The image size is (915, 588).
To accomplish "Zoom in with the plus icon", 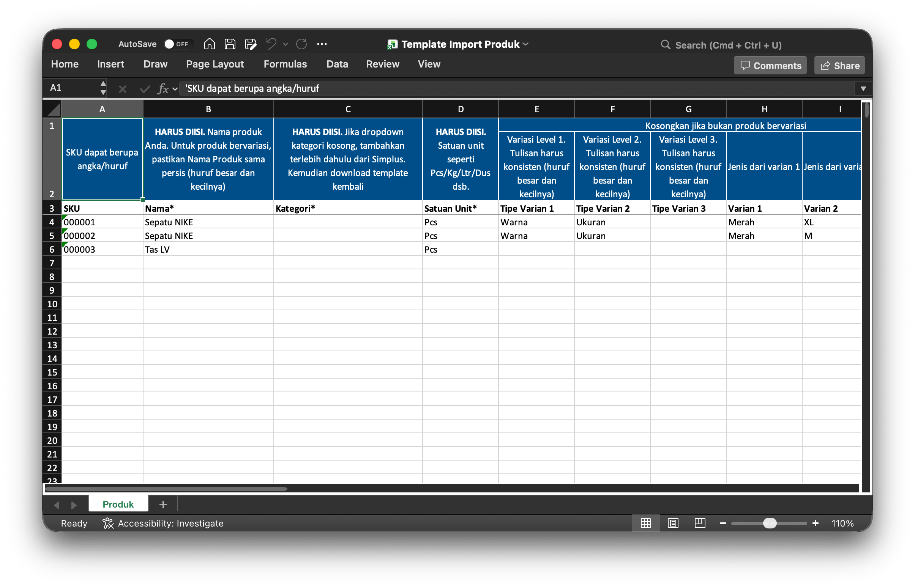I will click(815, 523).
